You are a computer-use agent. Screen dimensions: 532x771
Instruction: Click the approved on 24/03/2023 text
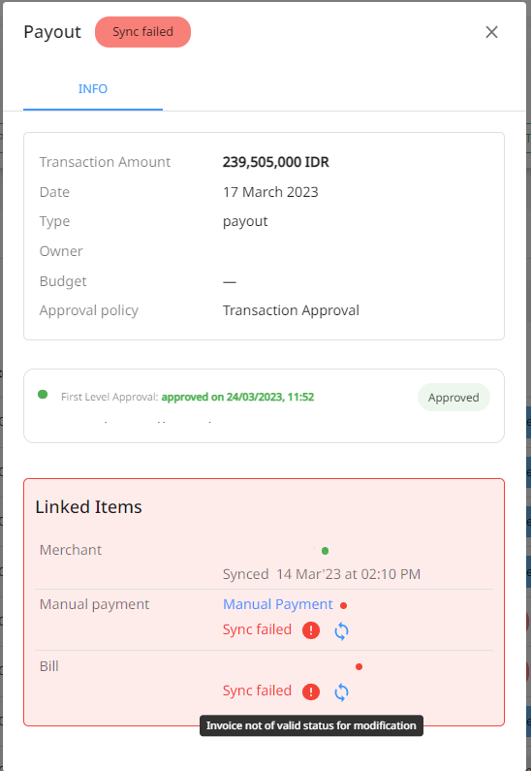237,397
